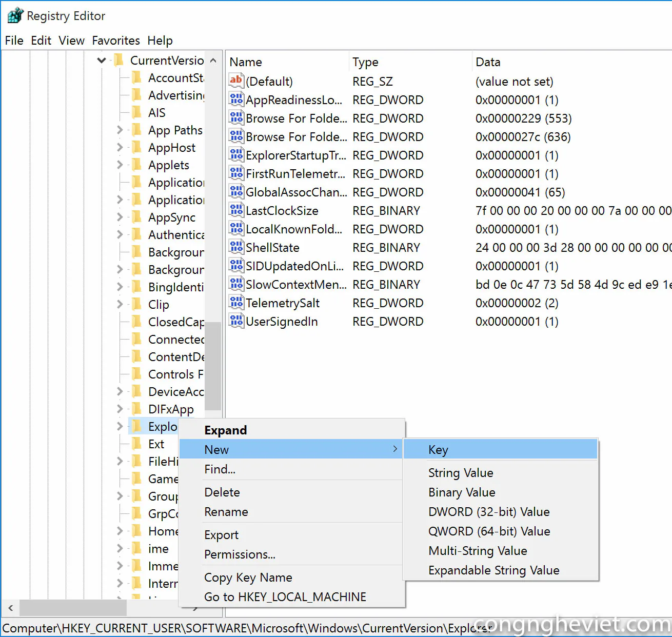
Task: Select Go to HKEY_LOCAL_MACHINE
Action: [x=291, y=597]
